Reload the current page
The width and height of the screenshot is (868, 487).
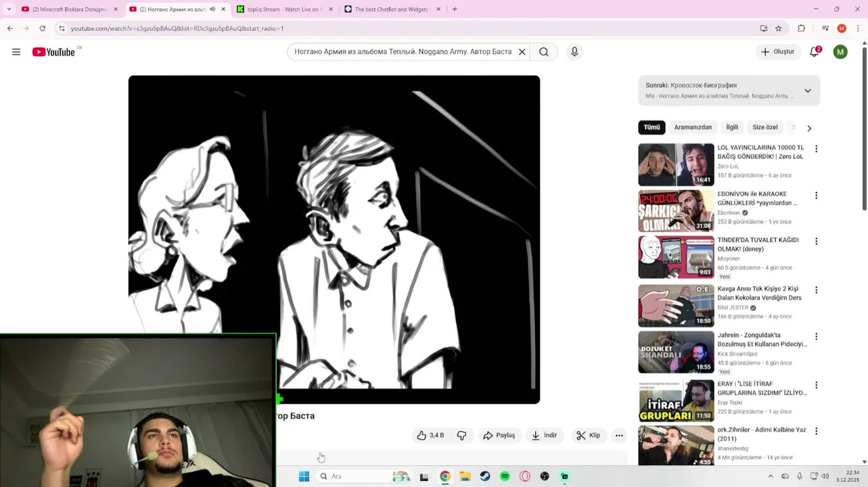pyautogui.click(x=42, y=28)
